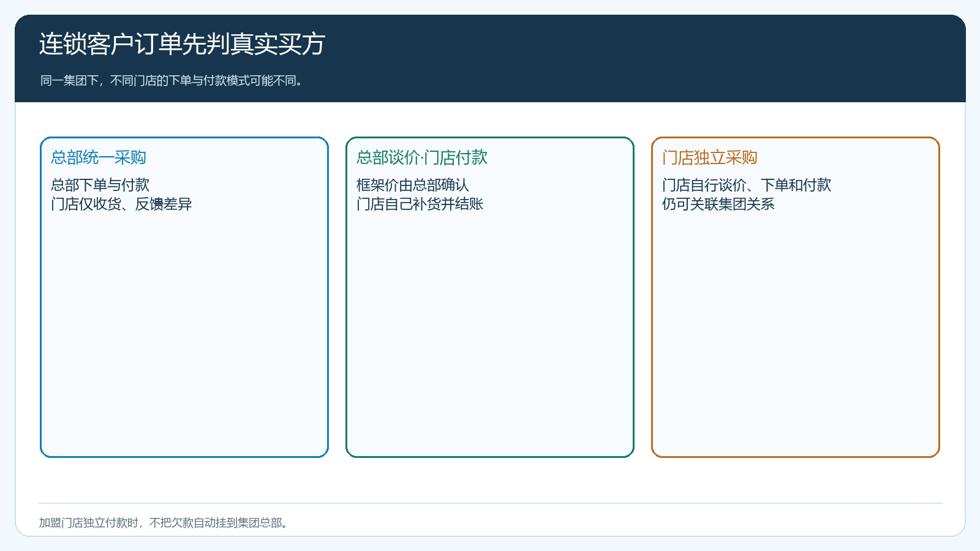Select the line 门店自行谈价、下单和付款
Screen dimensions: 980x551
(x=747, y=185)
